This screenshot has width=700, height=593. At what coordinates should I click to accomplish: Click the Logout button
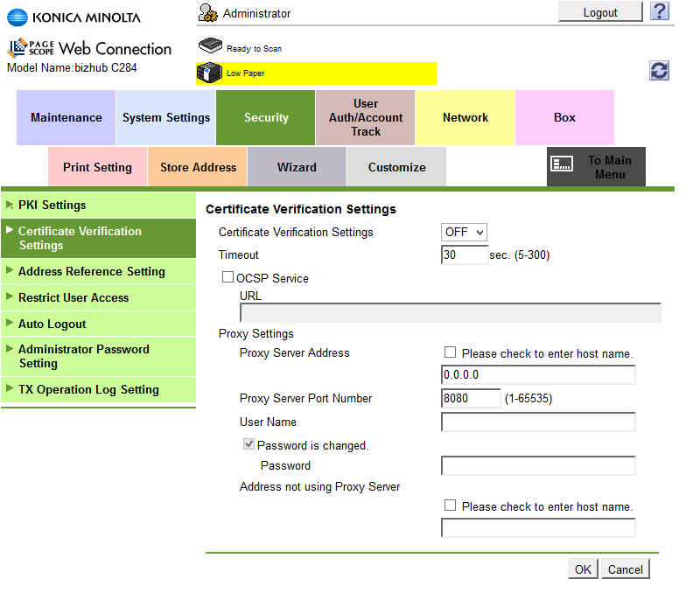pyautogui.click(x=600, y=12)
